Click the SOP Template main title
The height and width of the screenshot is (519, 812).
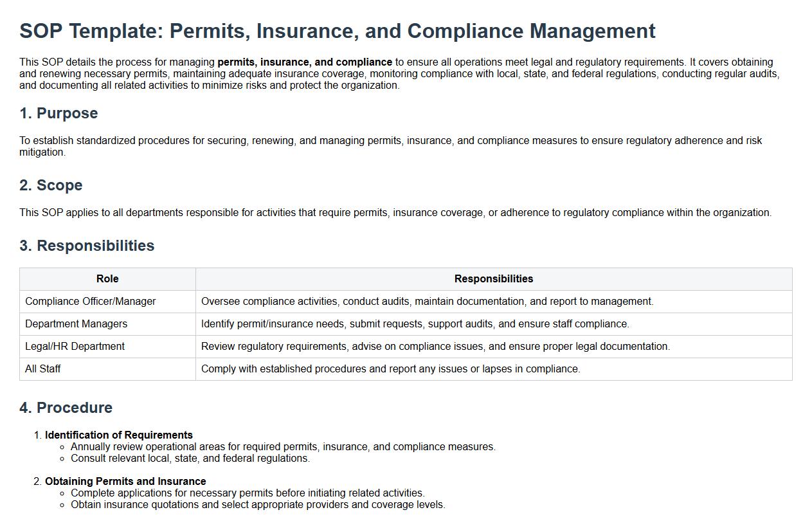337,31
